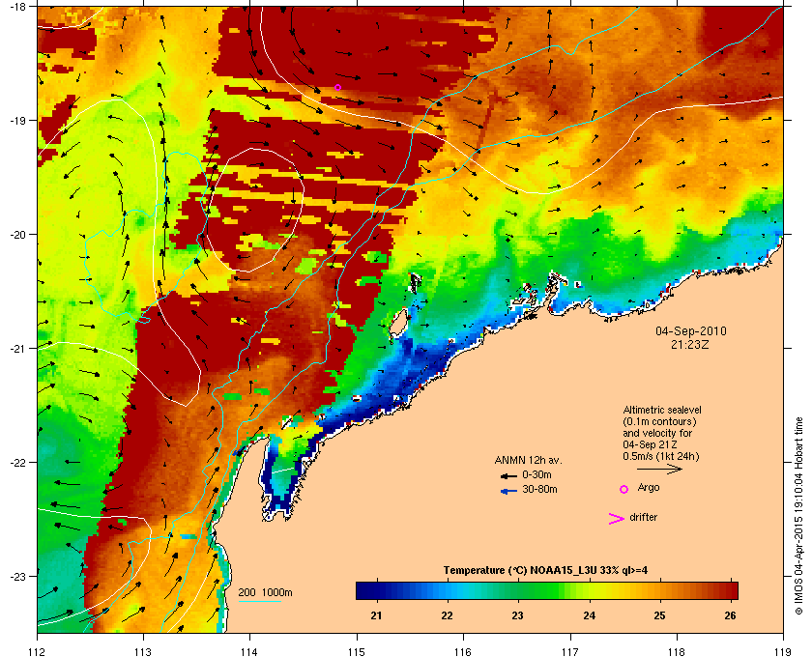Viewport: 812px width, 657px height.
Task: Click the longitude label '119'
Action: coord(783,651)
